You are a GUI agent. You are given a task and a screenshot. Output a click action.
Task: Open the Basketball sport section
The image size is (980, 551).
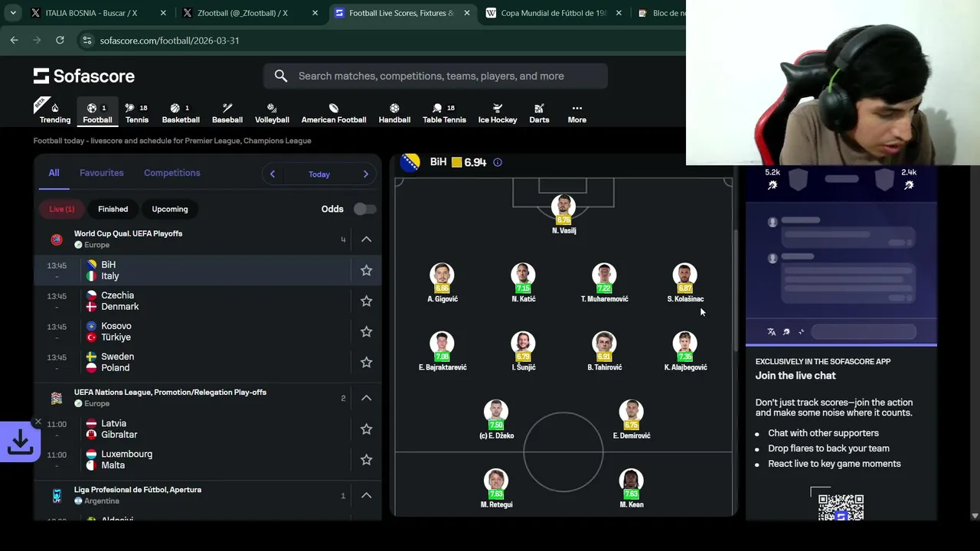tap(181, 112)
